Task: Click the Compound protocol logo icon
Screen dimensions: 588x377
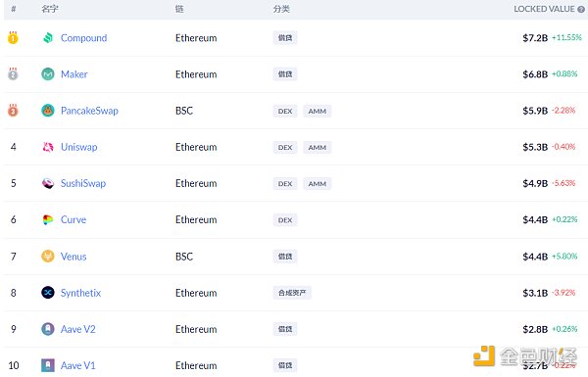Action: point(48,38)
